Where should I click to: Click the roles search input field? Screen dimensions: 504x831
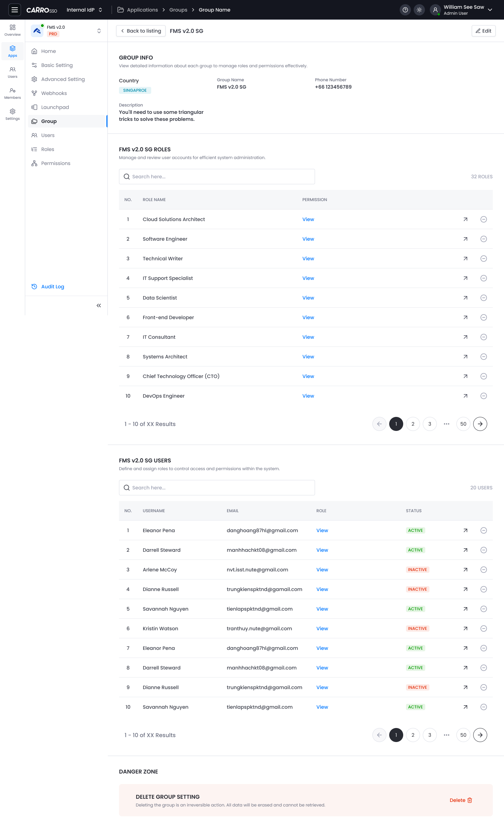coord(217,177)
